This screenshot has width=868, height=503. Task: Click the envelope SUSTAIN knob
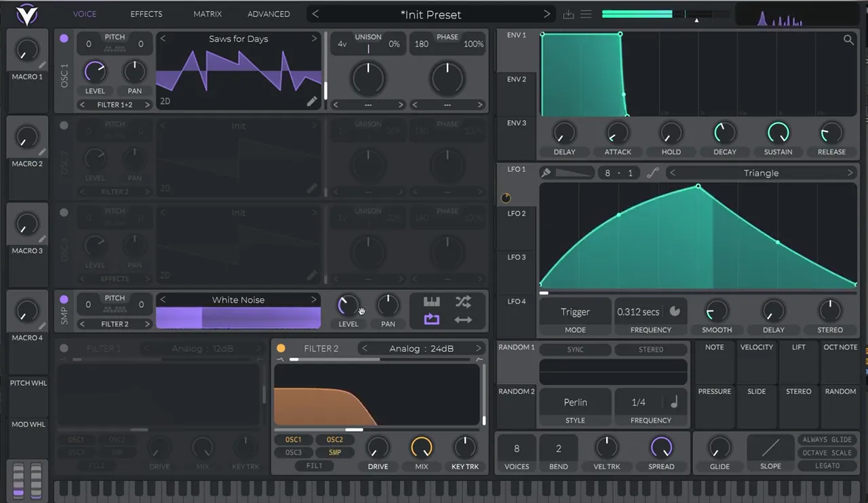click(x=778, y=133)
